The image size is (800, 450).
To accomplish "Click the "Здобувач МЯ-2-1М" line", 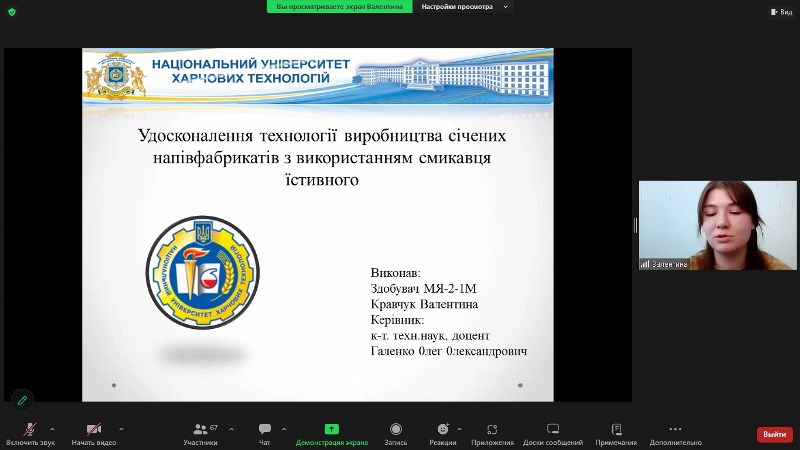I will coord(423,289).
